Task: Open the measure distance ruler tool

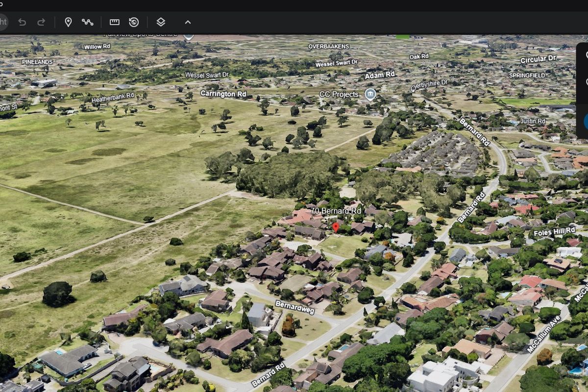Action: pyautogui.click(x=114, y=22)
